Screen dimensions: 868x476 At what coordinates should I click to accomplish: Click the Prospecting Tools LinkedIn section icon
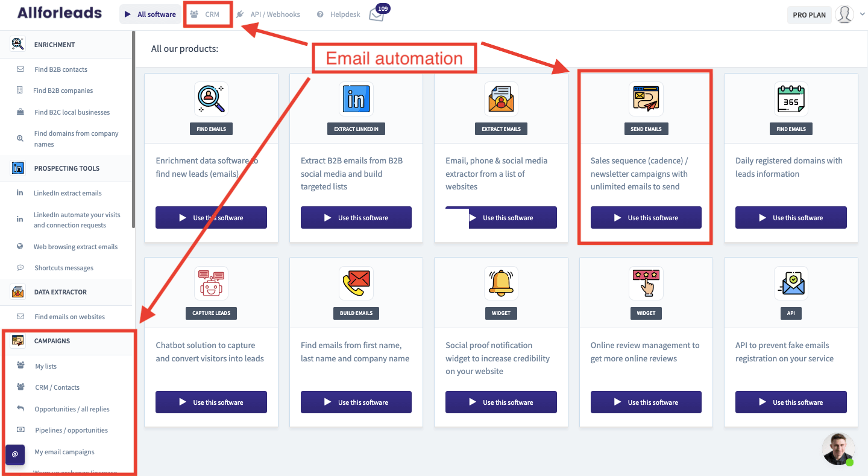click(18, 168)
